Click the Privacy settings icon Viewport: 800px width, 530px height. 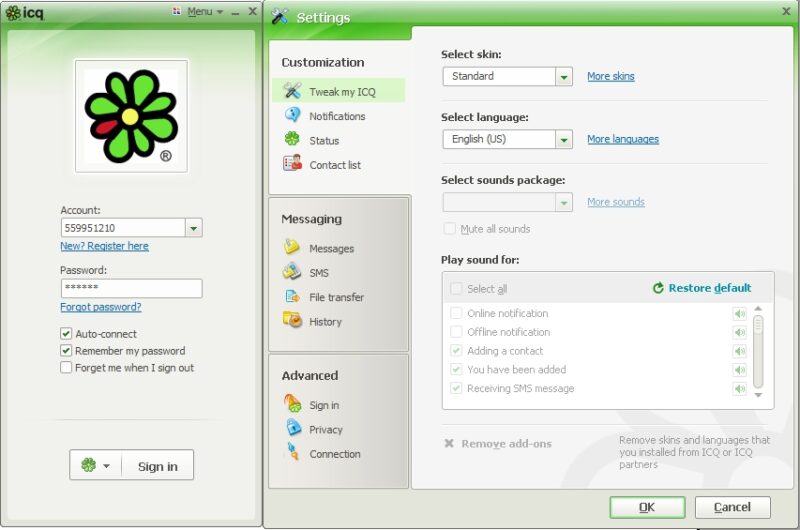[292, 429]
